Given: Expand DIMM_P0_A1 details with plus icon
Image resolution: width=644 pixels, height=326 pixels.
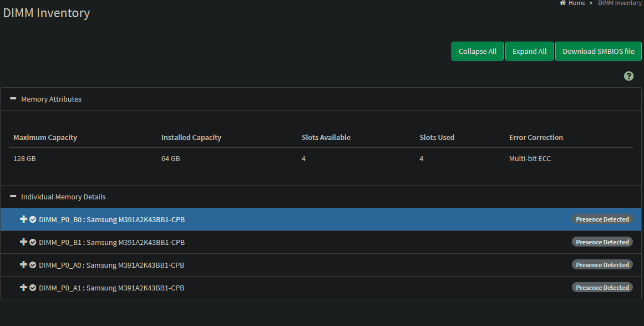Looking at the screenshot, I should pos(23,288).
